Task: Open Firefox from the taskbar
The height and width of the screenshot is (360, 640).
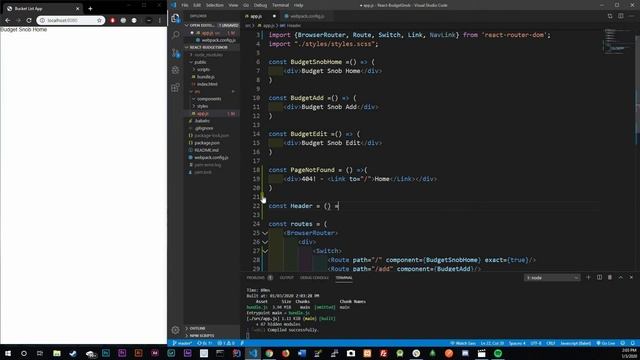Action: pyautogui.click(x=286, y=353)
